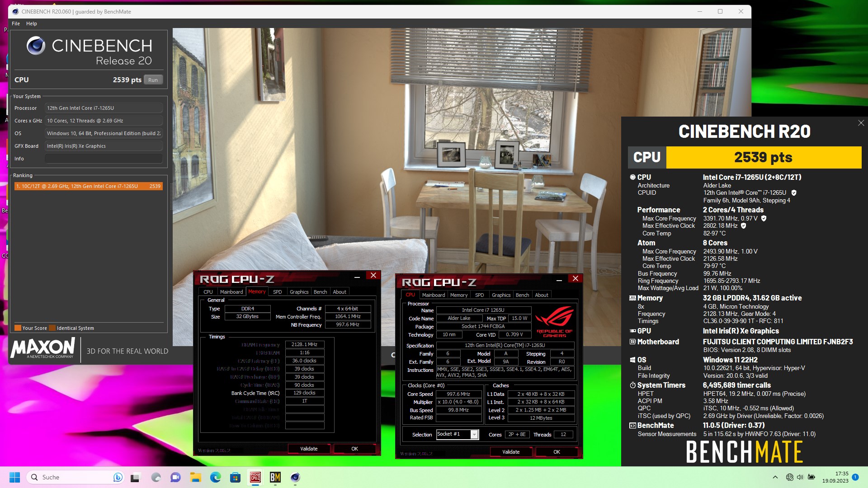
Task: Click the volume speaker tray icon
Action: [800, 477]
